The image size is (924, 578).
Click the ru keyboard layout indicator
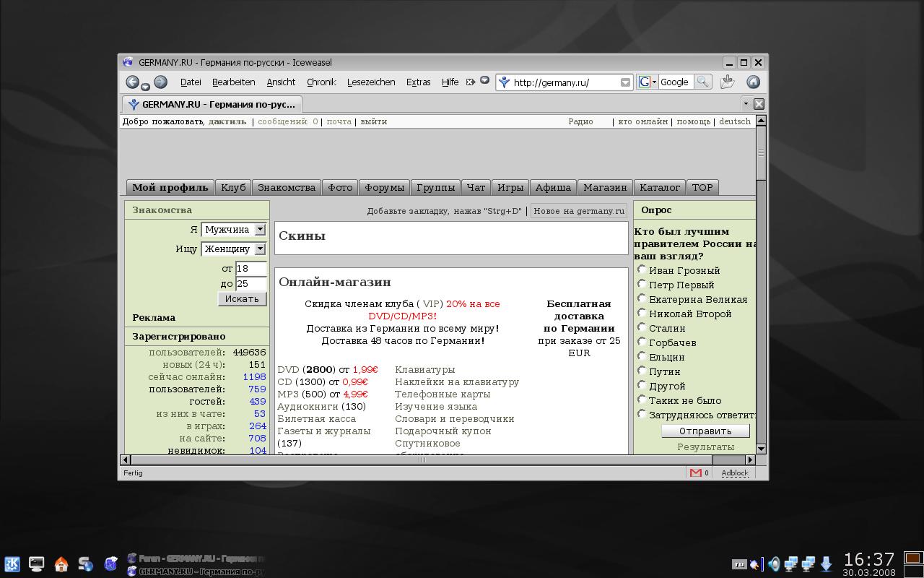coord(739,564)
